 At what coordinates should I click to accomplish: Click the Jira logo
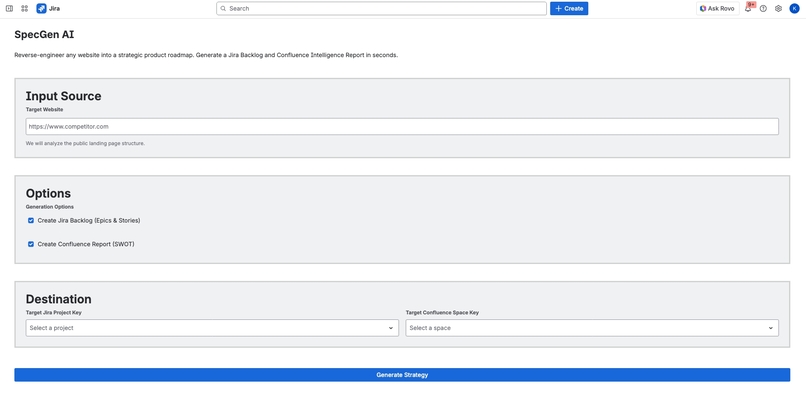click(48, 8)
